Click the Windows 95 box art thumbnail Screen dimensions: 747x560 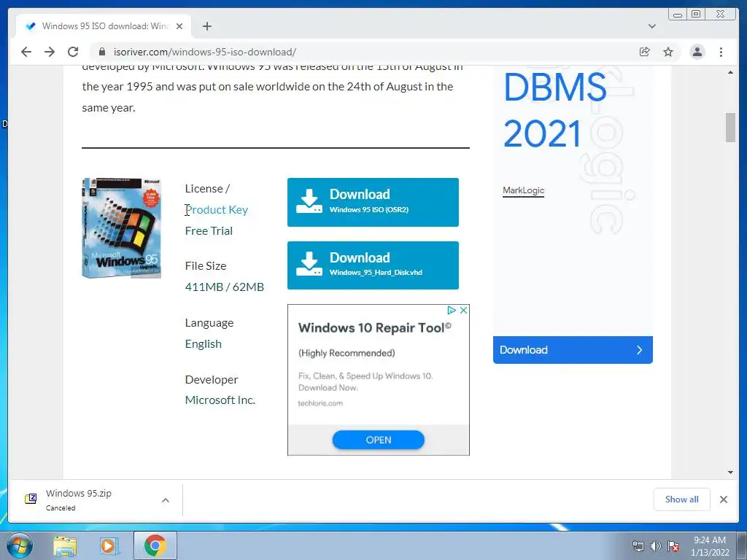[x=122, y=228]
